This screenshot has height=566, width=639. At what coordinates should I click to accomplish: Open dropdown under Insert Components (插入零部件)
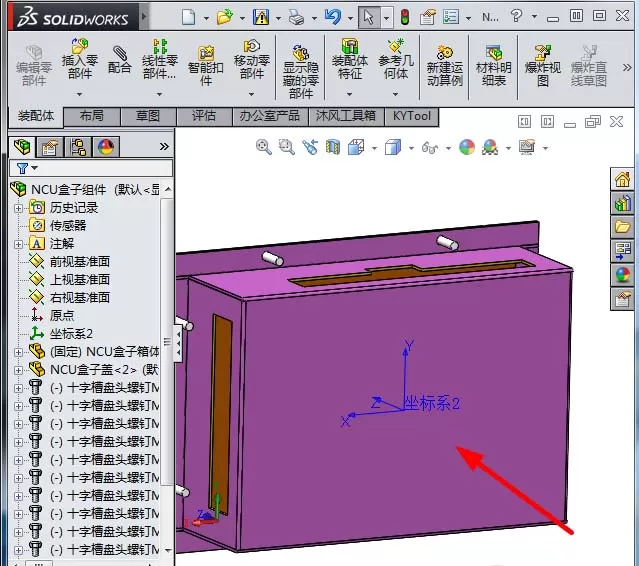point(80,94)
